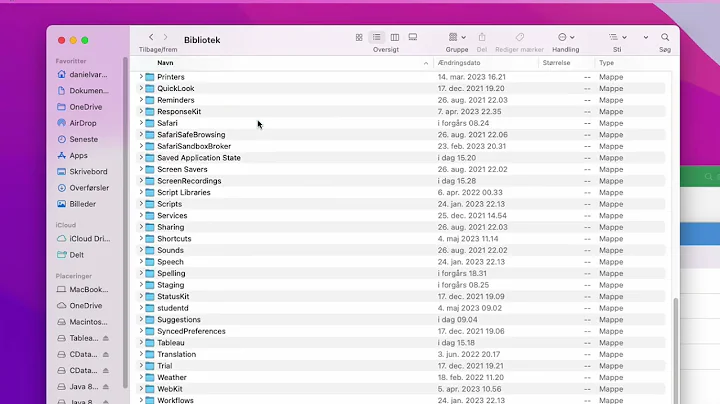
Task: Select the Macintosh disk in sidebar
Action: (82, 322)
